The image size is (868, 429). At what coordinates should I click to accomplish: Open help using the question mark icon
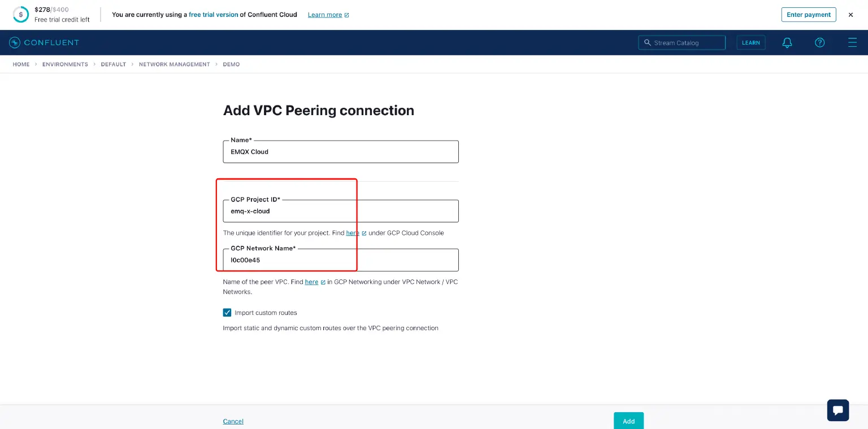coord(819,42)
